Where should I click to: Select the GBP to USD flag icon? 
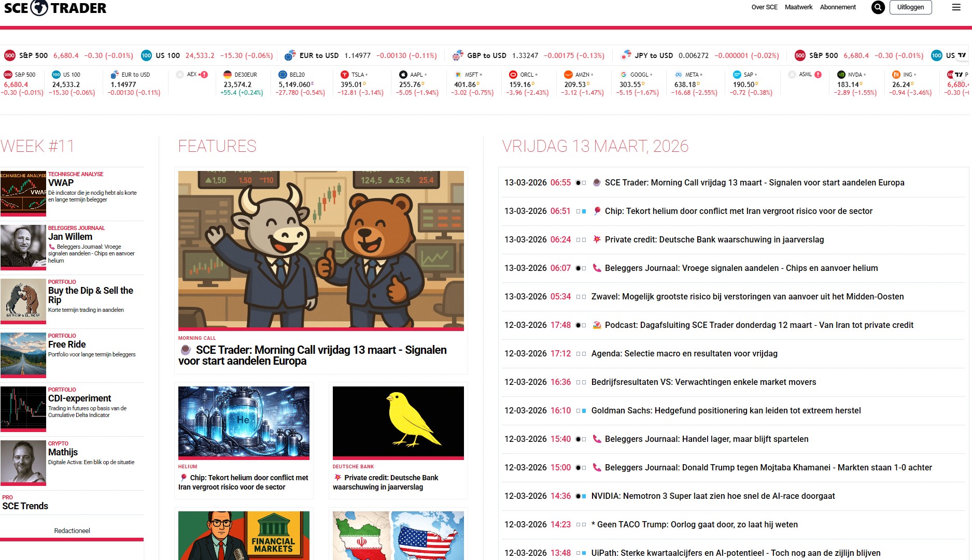click(458, 55)
